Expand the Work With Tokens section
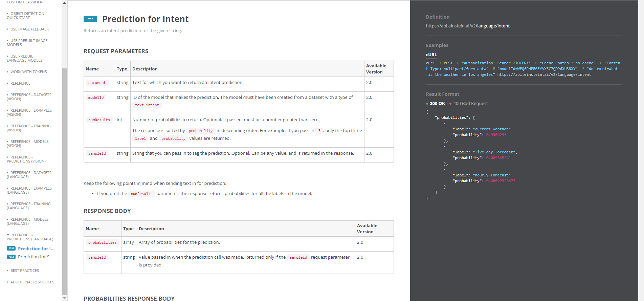Viewport: 644px width, 301px height. [28, 72]
